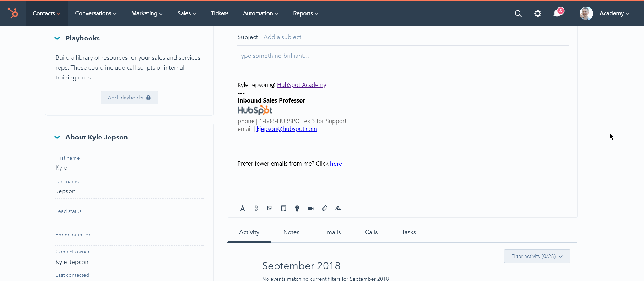644x281 pixels.
Task: Edit the signature with the pen icon
Action: tap(338, 208)
